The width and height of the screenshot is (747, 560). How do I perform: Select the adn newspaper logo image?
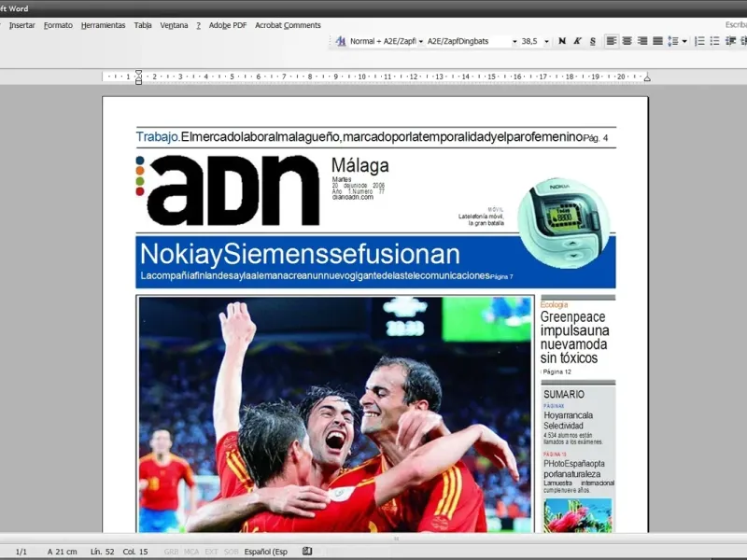[x=228, y=189]
